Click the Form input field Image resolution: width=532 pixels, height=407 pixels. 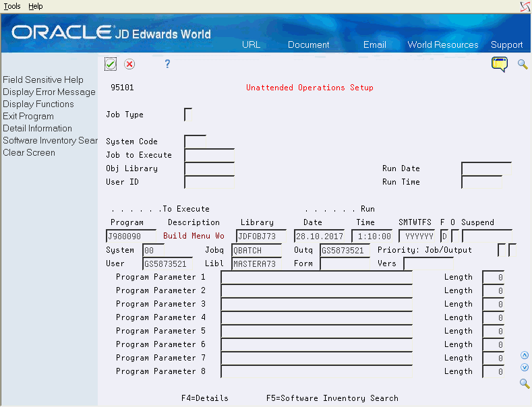tap(345, 263)
